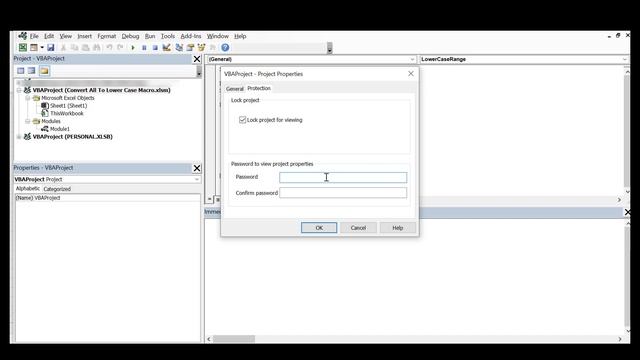Close the Properties - VBAProject pane
Viewport: 640px width, 360px height.
click(x=197, y=168)
